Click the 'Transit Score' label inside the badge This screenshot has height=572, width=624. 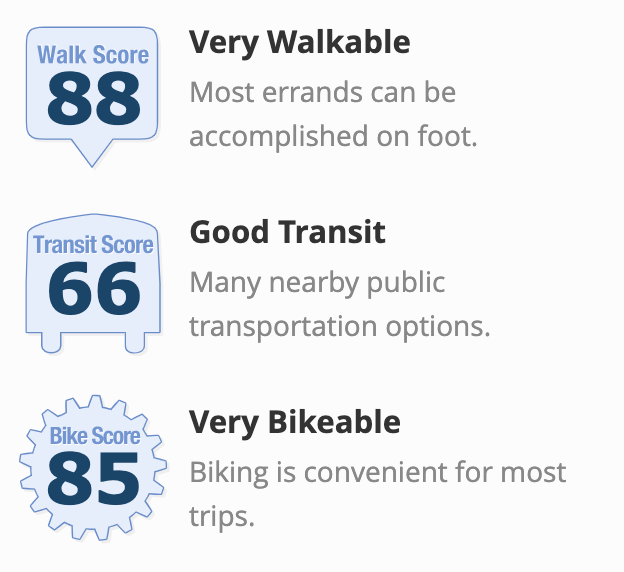coord(93,244)
